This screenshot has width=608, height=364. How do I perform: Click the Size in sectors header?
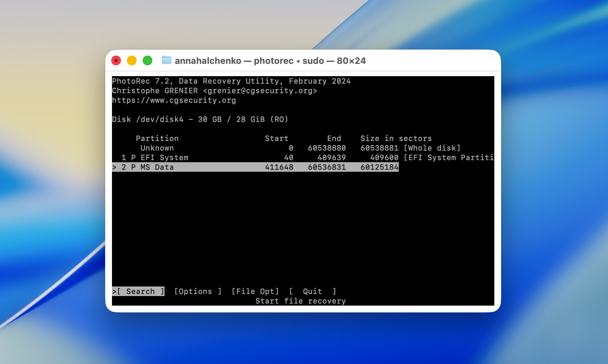point(396,138)
